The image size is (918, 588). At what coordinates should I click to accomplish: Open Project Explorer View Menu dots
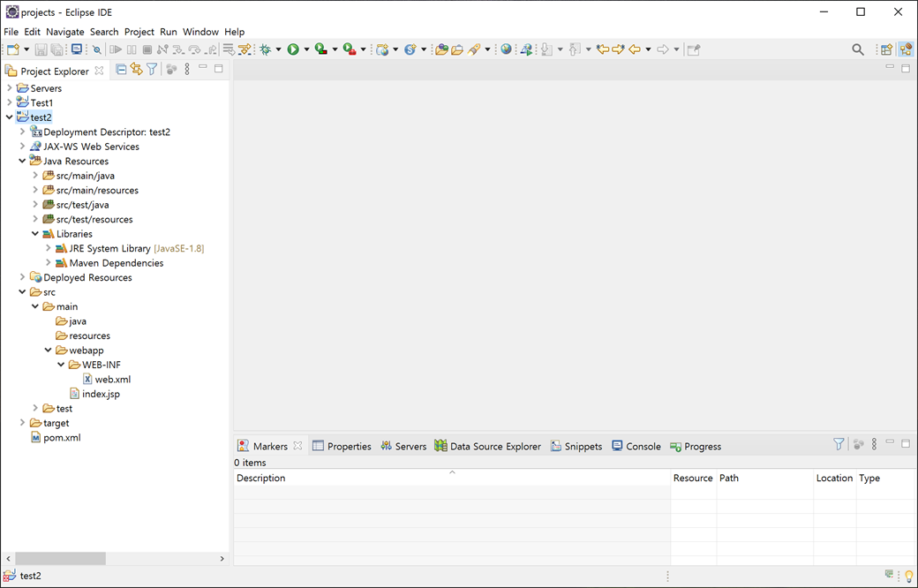tap(187, 70)
